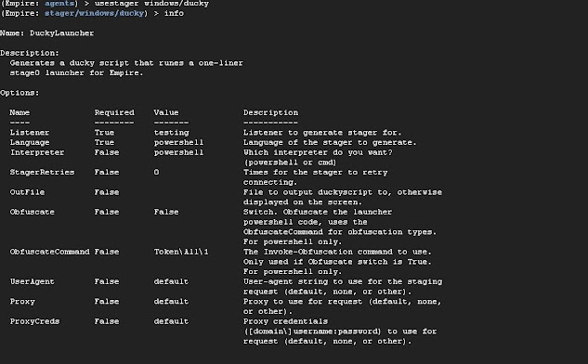
Task: Click the 'Description' column header
Action: click(x=270, y=112)
